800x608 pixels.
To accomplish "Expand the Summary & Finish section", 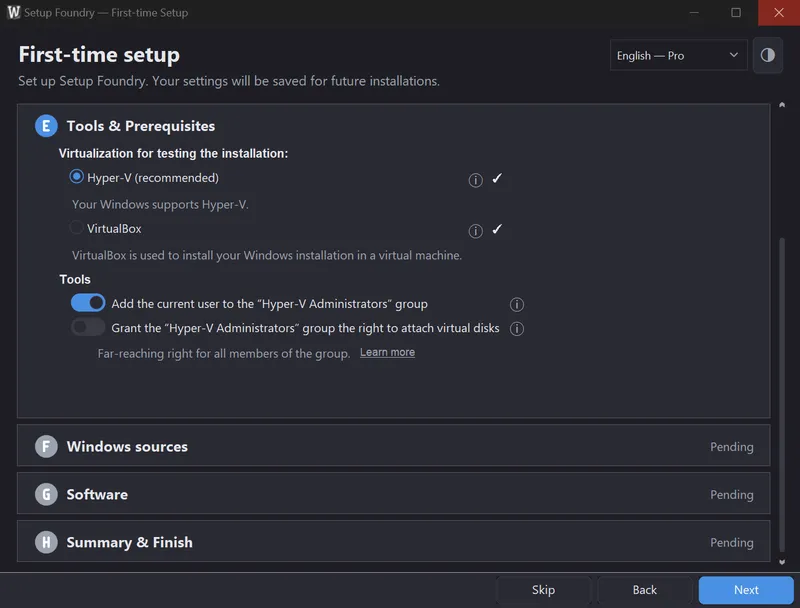I will (x=393, y=542).
